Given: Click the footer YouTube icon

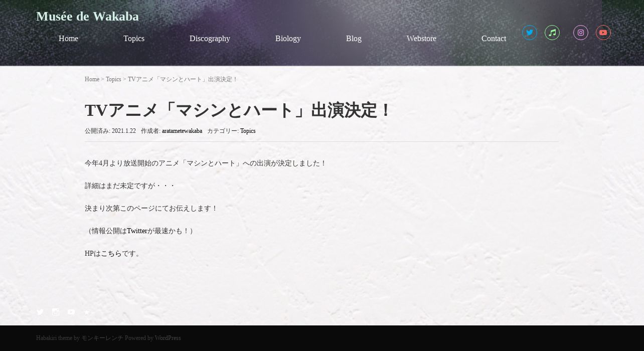Looking at the screenshot, I should tap(71, 312).
